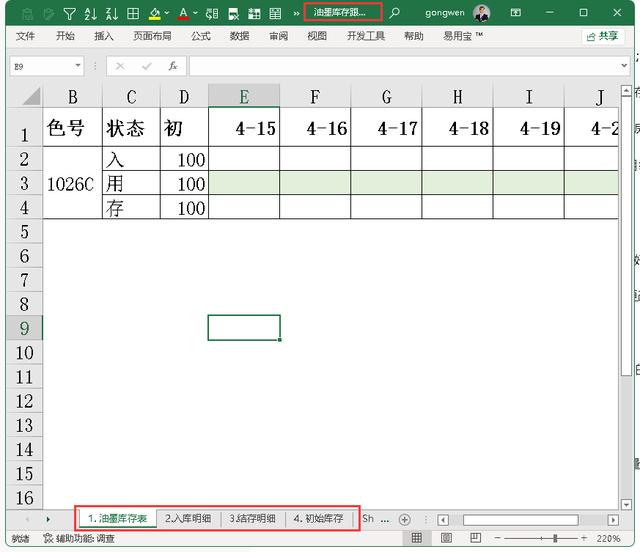The width and height of the screenshot is (640, 552).
Task: Click the cell labeled 用
Action: [x=131, y=183]
